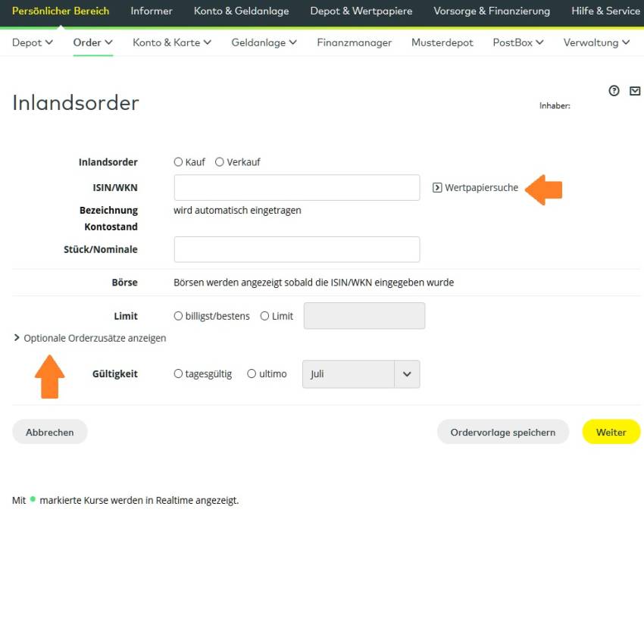Select tagesgültig validity option
644x644 pixels.
[x=179, y=374]
